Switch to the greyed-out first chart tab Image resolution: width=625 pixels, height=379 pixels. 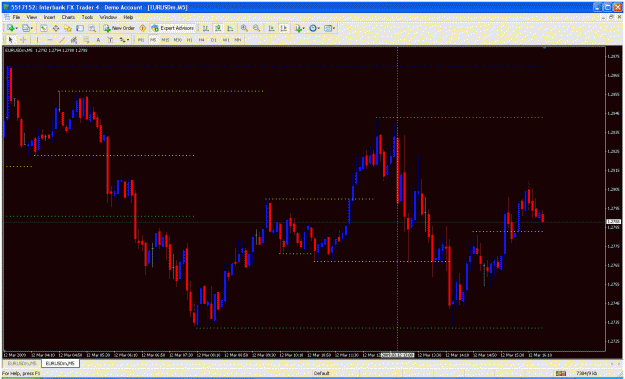22,363
